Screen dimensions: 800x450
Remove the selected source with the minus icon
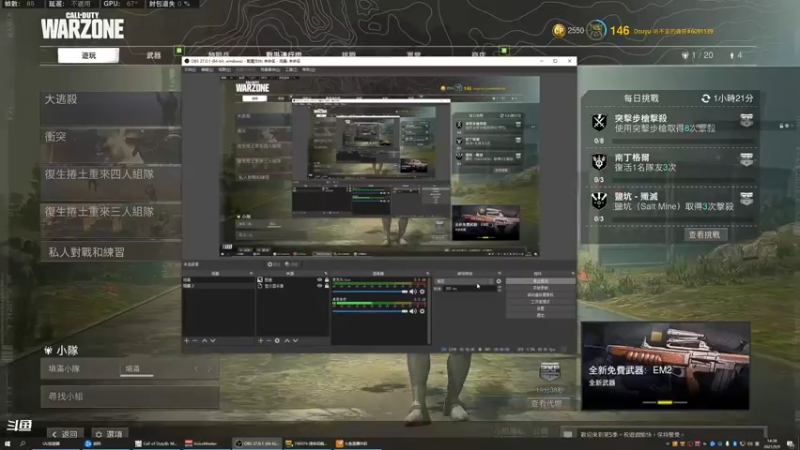click(x=268, y=340)
